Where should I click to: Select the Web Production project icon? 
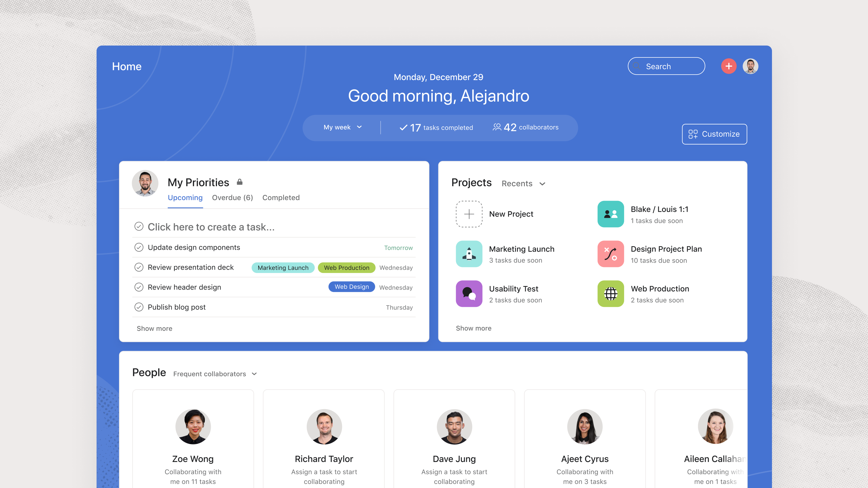(x=611, y=293)
